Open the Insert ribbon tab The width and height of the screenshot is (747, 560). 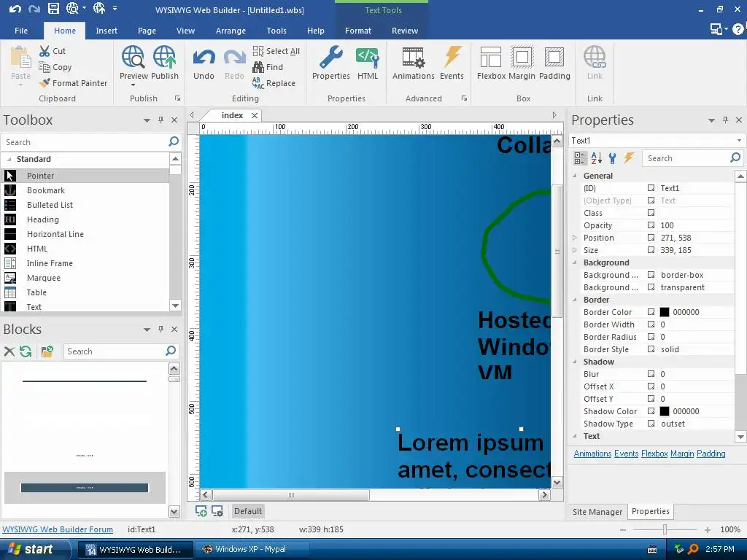tap(107, 31)
